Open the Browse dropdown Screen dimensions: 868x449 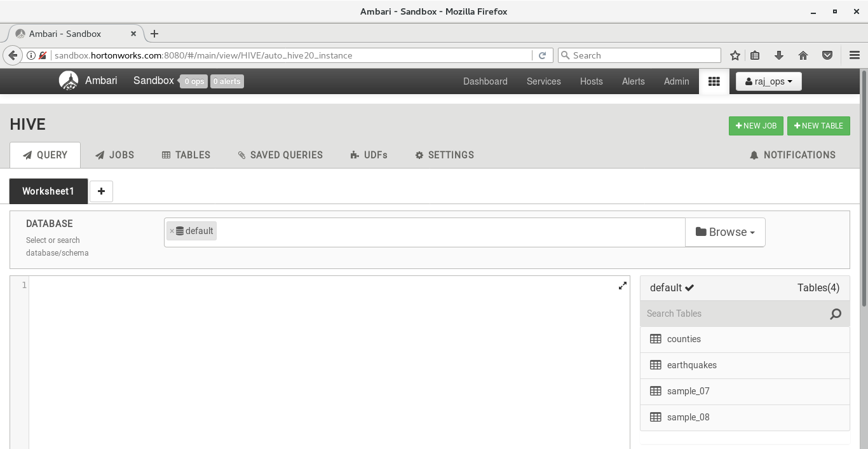tap(725, 232)
